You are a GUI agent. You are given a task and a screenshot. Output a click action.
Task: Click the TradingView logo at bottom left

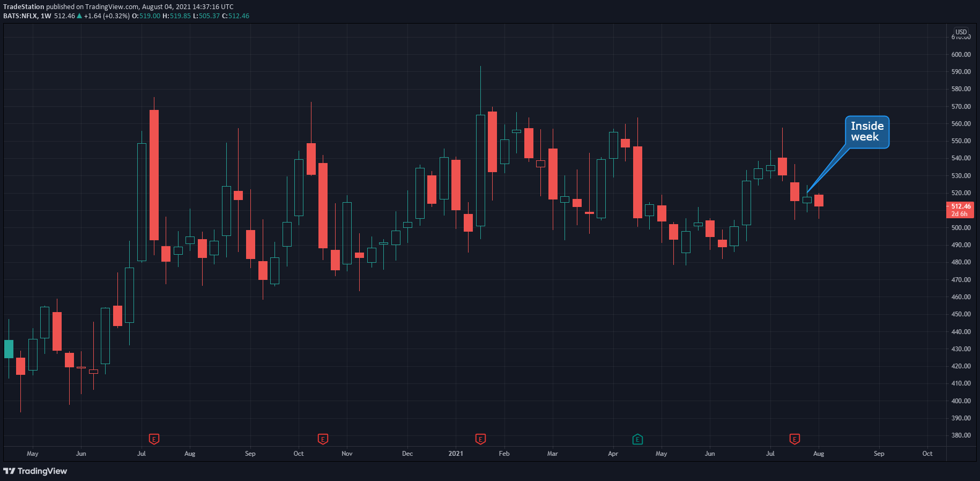(x=35, y=471)
